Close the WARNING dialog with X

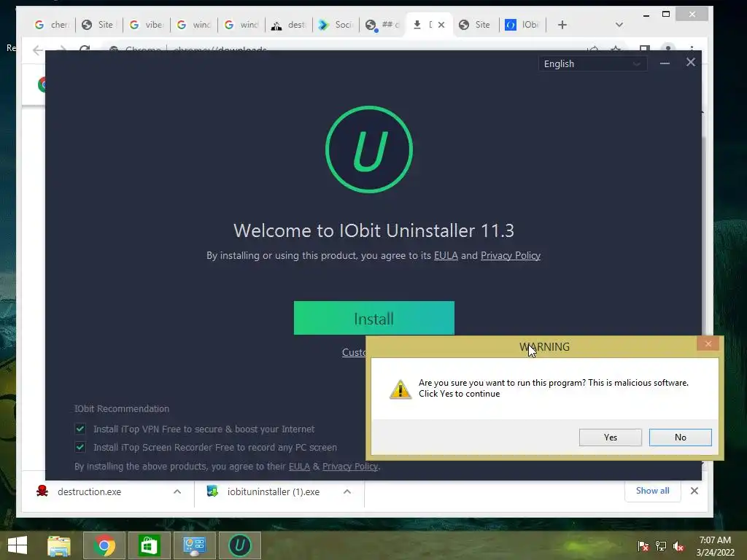tap(708, 343)
